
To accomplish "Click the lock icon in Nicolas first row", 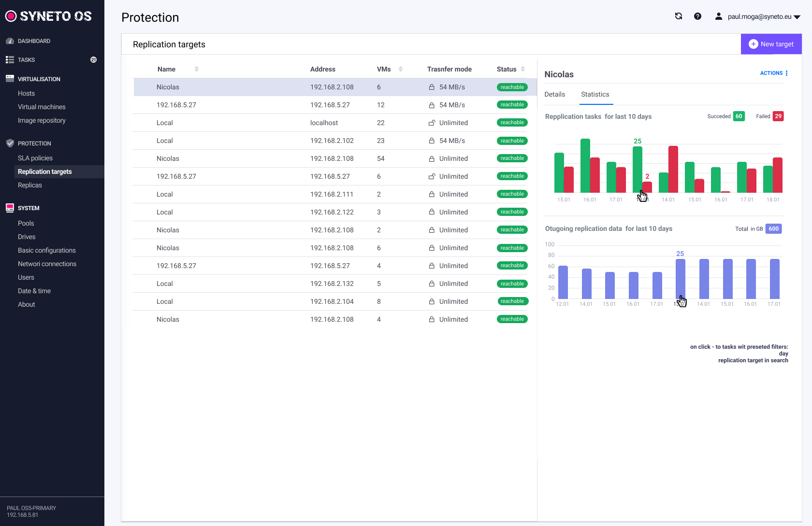I will (x=432, y=87).
